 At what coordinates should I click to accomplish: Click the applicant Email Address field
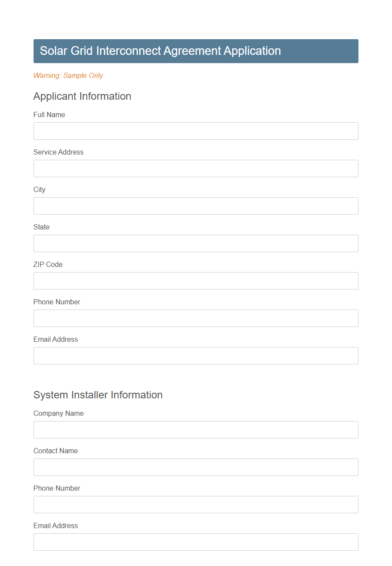(x=196, y=356)
